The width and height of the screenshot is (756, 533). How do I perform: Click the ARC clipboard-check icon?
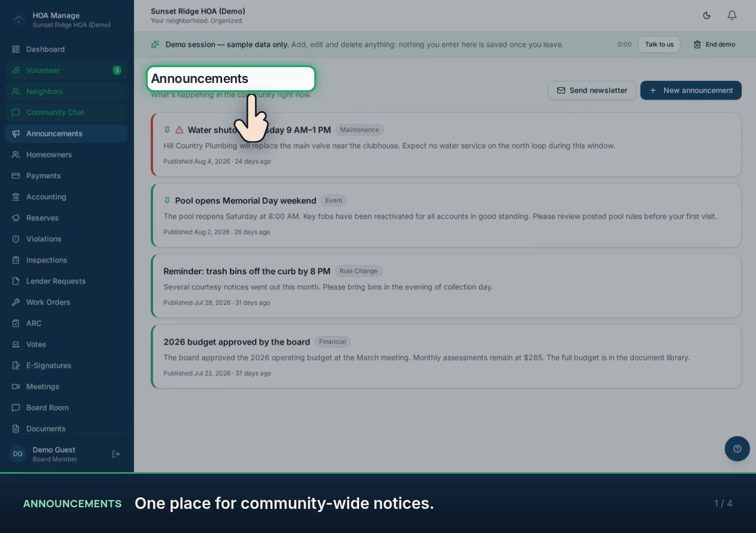tap(16, 323)
